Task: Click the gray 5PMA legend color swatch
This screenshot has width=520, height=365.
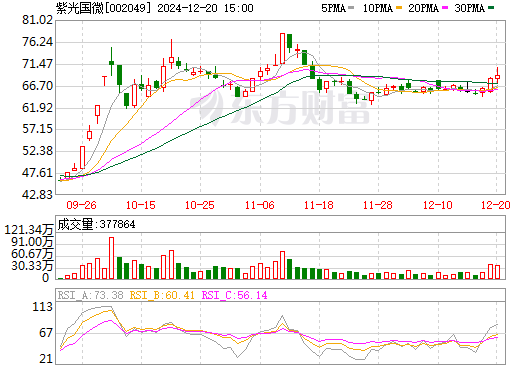Action: click(x=351, y=8)
